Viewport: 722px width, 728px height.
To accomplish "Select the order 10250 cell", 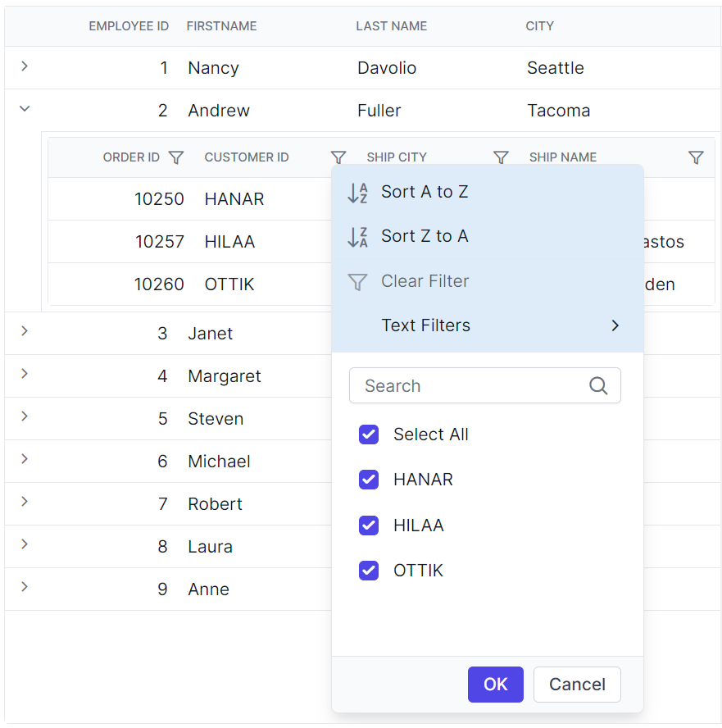I will click(159, 199).
